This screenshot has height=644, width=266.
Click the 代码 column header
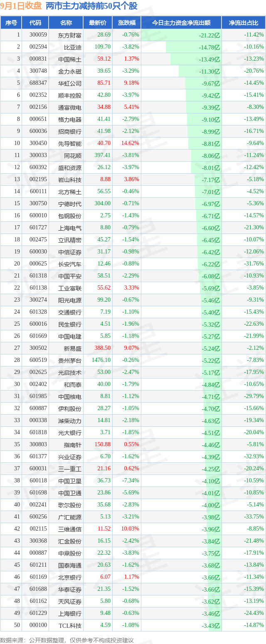point(35,23)
